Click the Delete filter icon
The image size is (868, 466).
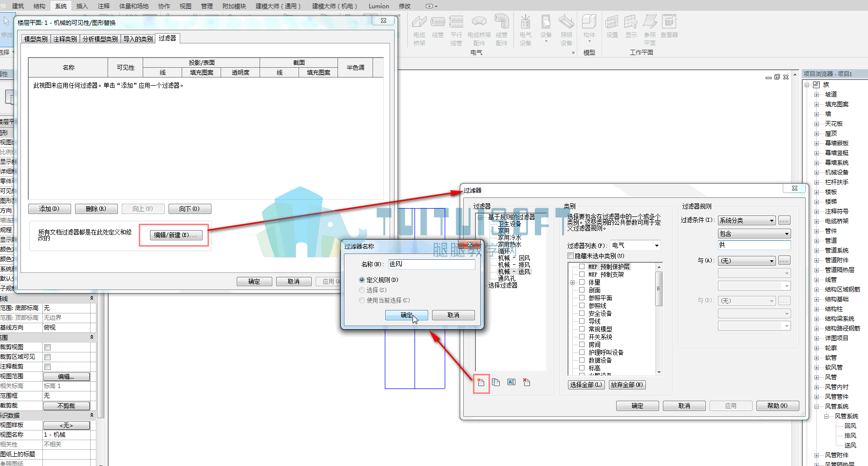coord(527,382)
